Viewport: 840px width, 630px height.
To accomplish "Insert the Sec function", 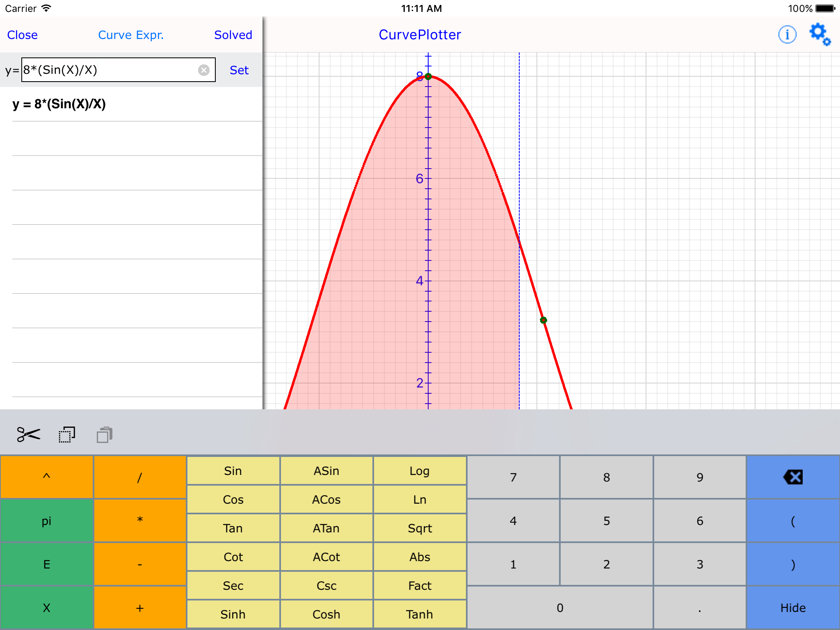I will click(x=233, y=586).
